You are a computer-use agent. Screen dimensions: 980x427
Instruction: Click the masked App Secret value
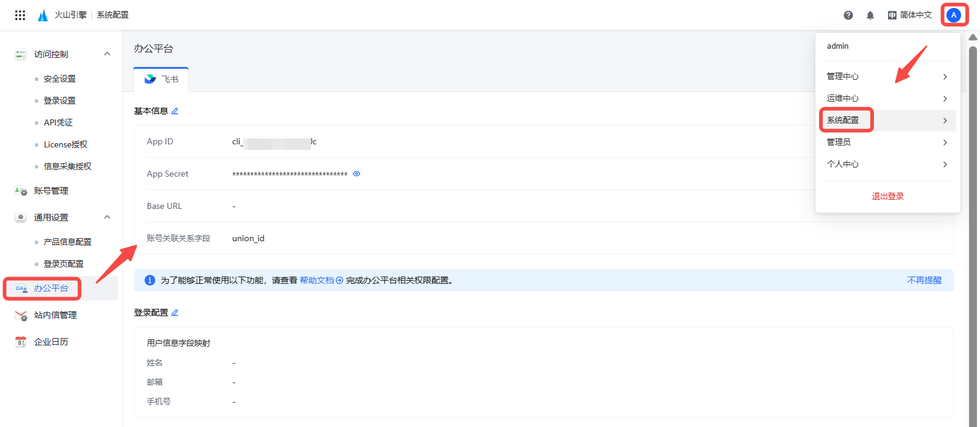pyautogui.click(x=289, y=174)
